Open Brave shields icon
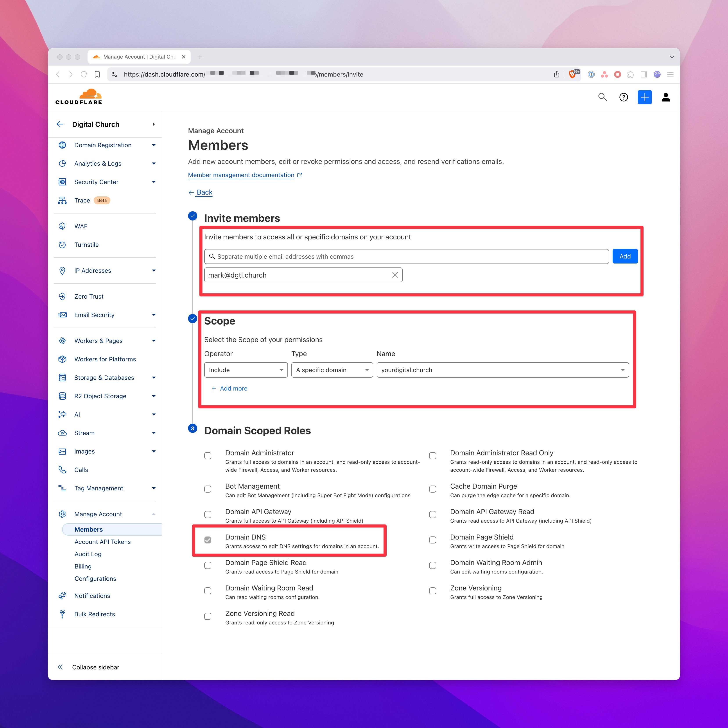The width and height of the screenshot is (728, 728). [x=573, y=74]
